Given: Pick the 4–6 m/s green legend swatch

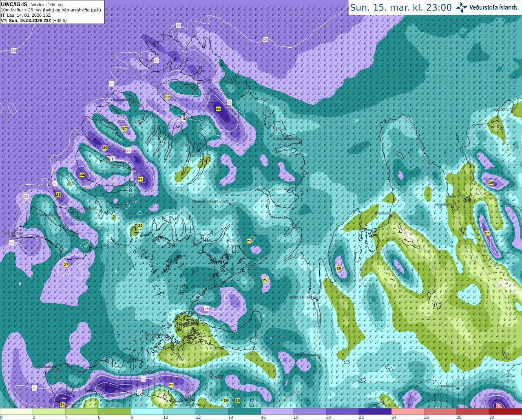Looking at the screenshot, I should [82, 411].
